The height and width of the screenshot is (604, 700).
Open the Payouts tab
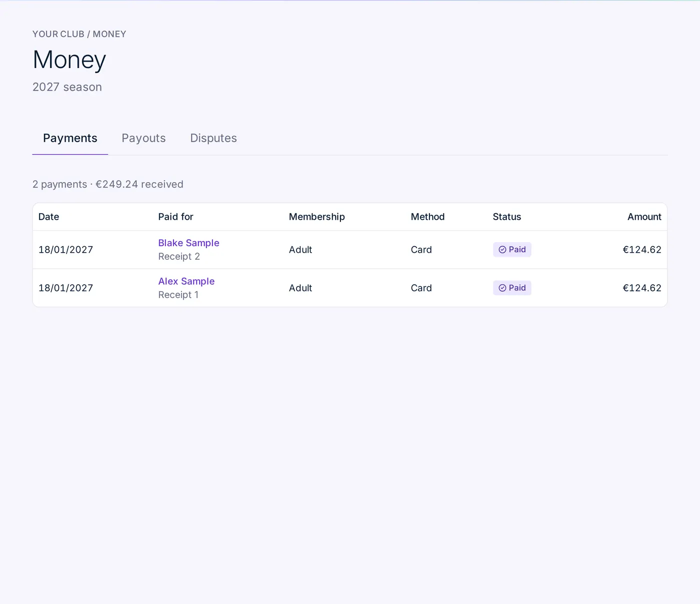click(143, 138)
